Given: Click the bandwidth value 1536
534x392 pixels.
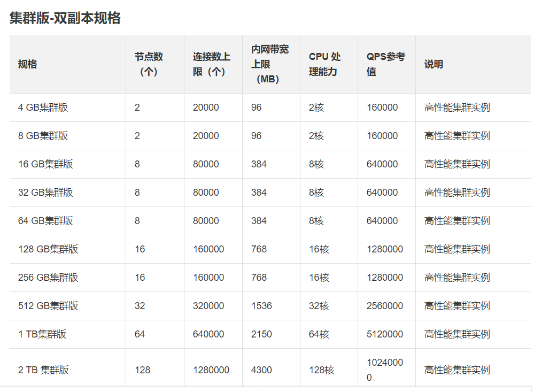Looking at the screenshot, I should pyautogui.click(x=261, y=305).
